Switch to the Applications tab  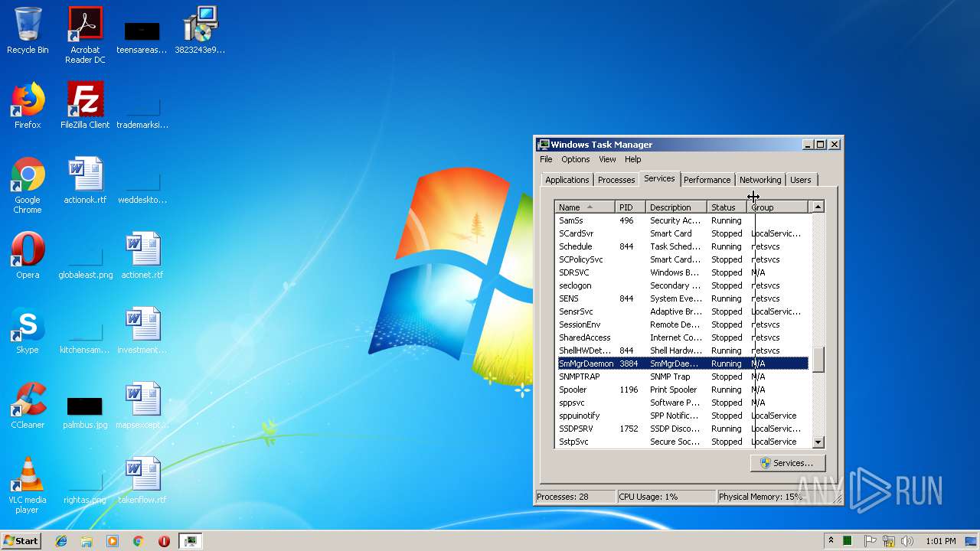coord(567,180)
